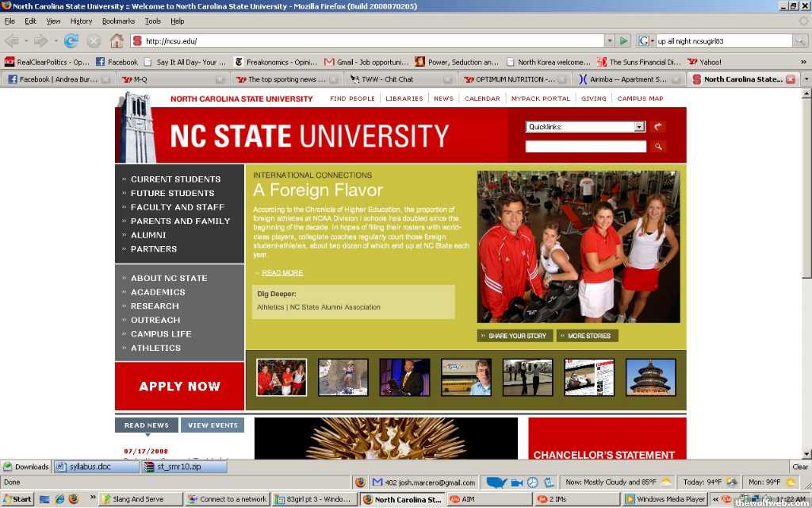Click the Back navigation arrow

coord(12,40)
